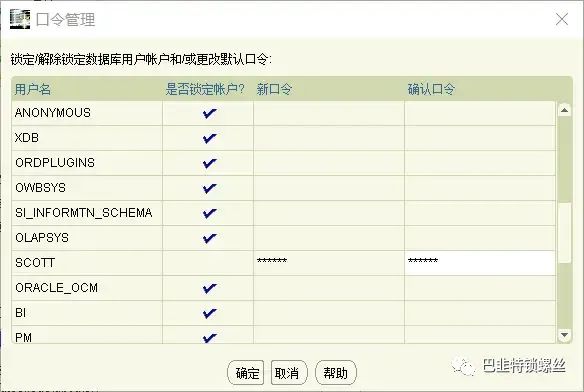Screen dimensions: 584x392
Task: Click the 确定 button
Action: pos(246,373)
